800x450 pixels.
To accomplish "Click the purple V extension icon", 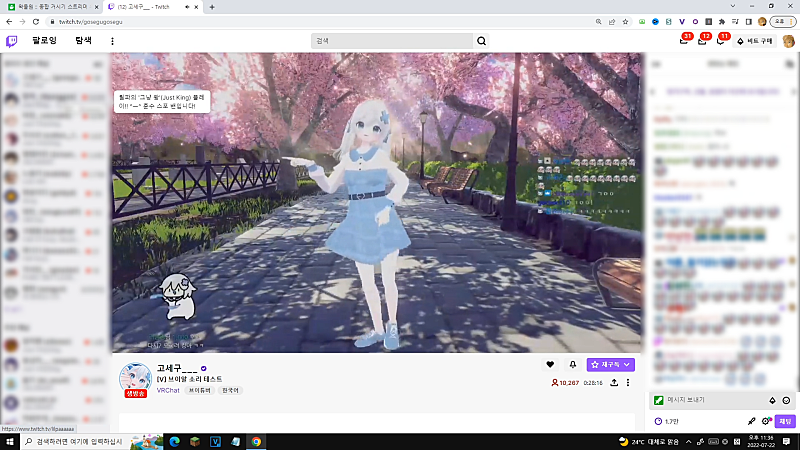I will tap(682, 22).
